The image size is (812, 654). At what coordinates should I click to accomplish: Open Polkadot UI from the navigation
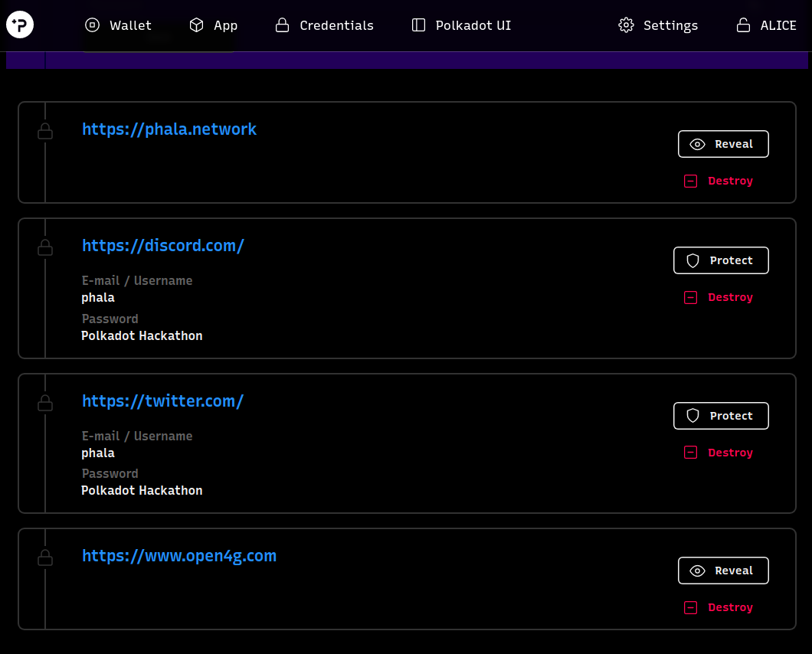tap(461, 25)
